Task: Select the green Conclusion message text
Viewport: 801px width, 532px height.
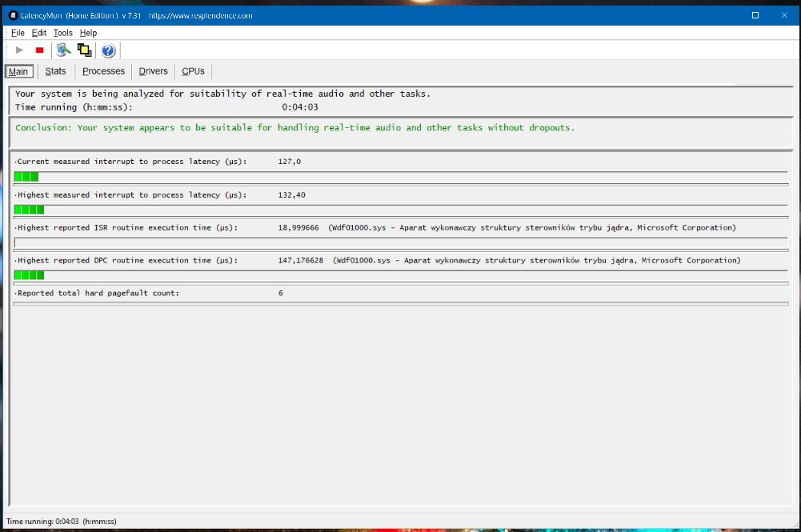Action: [x=294, y=128]
